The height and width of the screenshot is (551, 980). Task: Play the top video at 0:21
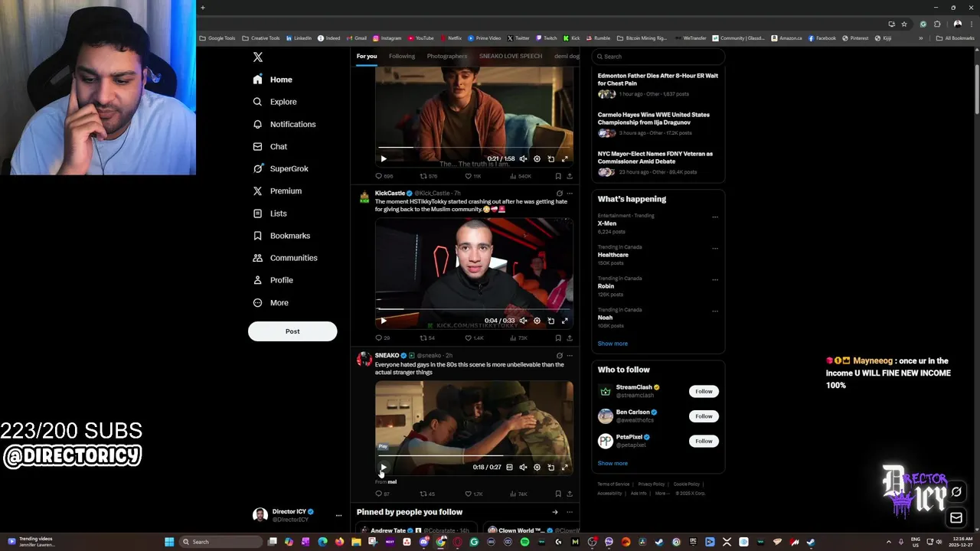pos(384,159)
